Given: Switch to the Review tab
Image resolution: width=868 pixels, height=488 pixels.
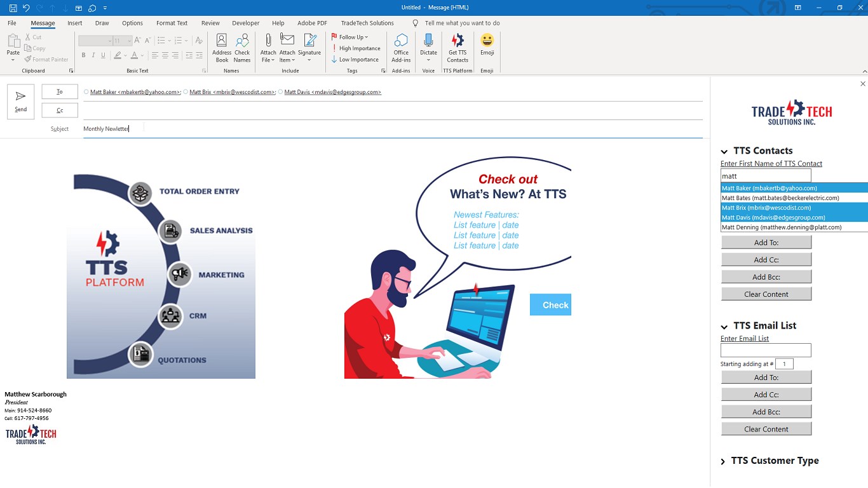Looking at the screenshot, I should tap(210, 23).
